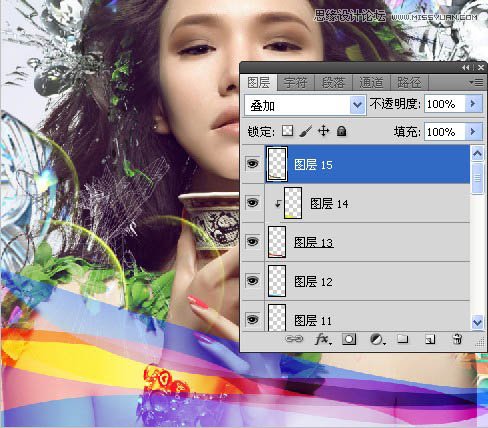Add a layer mask

tap(349, 339)
